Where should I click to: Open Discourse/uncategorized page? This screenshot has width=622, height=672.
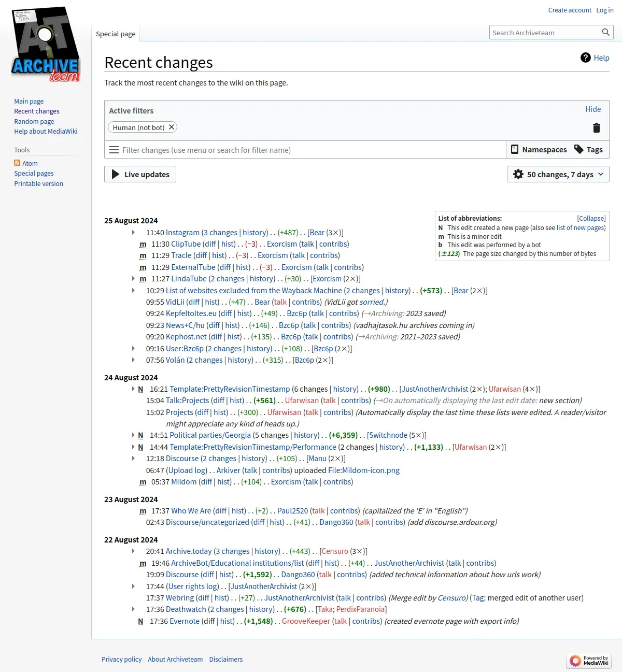point(207,522)
